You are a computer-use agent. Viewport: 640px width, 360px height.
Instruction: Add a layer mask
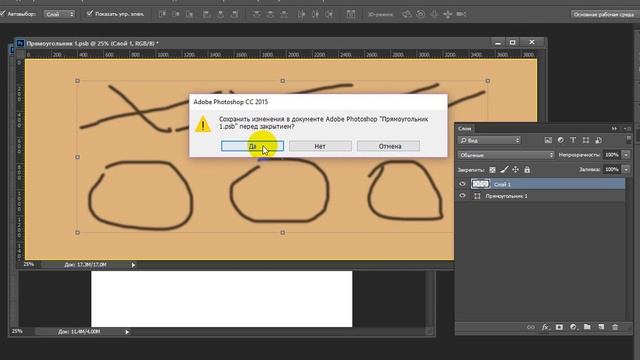tap(559, 327)
